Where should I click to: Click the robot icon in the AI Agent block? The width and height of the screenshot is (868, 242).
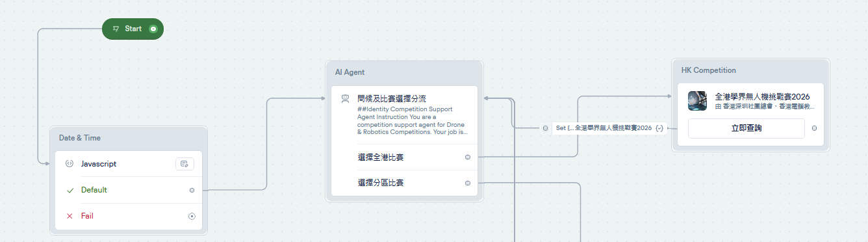pos(346,99)
